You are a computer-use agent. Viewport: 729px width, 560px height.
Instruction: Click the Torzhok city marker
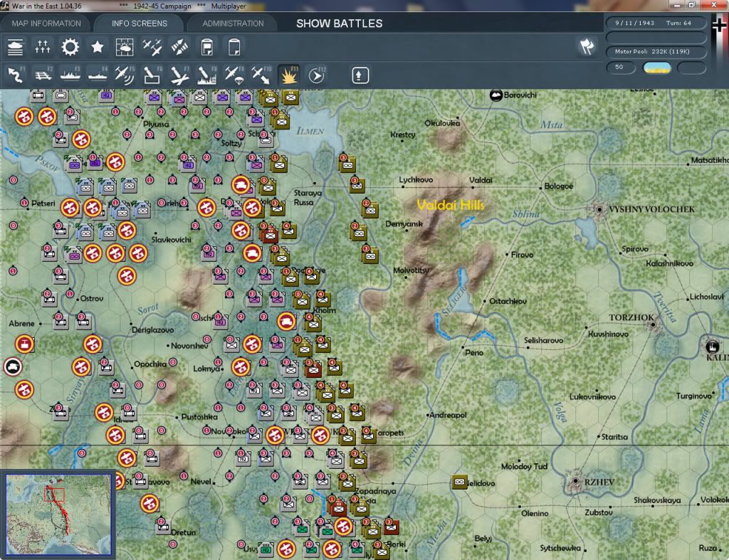coord(654,324)
